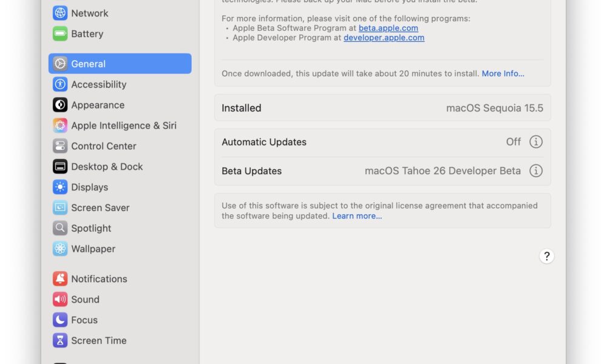Click the license agreement notice text

(x=380, y=211)
